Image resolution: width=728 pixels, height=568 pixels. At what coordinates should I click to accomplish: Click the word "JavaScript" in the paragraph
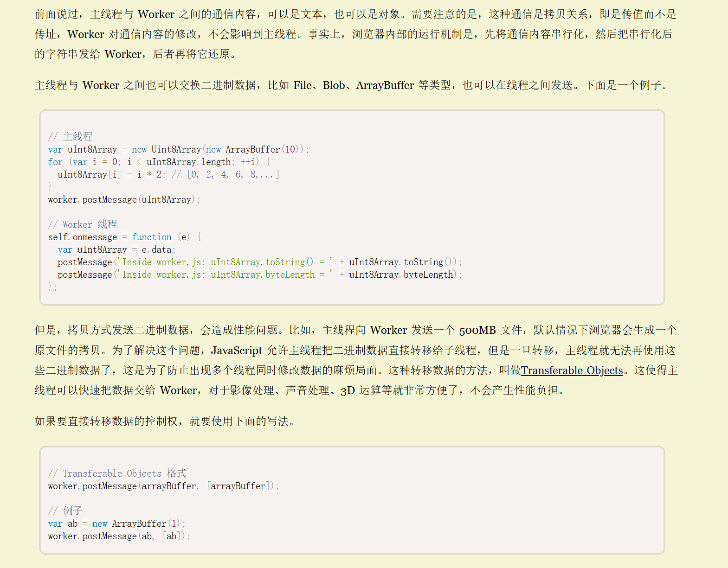(x=237, y=351)
